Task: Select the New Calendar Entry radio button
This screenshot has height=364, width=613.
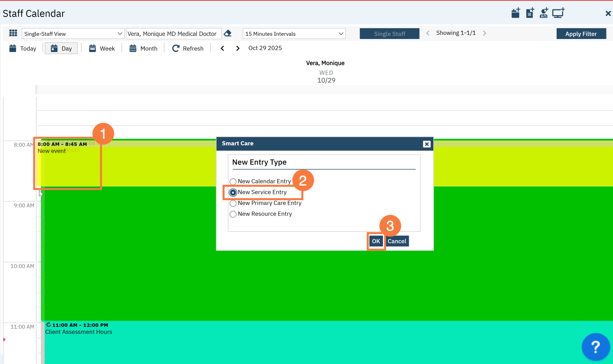Action: pos(233,182)
